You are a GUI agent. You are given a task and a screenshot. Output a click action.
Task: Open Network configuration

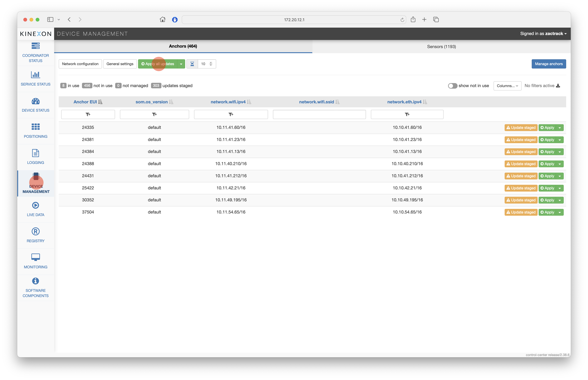point(80,64)
